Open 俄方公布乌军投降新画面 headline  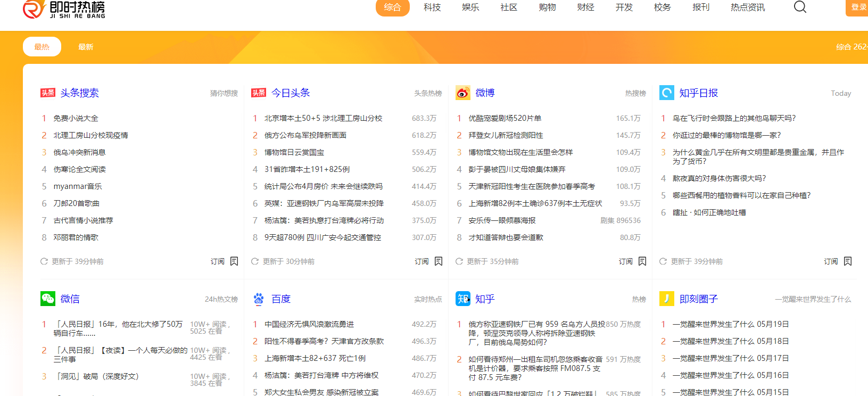pos(305,135)
